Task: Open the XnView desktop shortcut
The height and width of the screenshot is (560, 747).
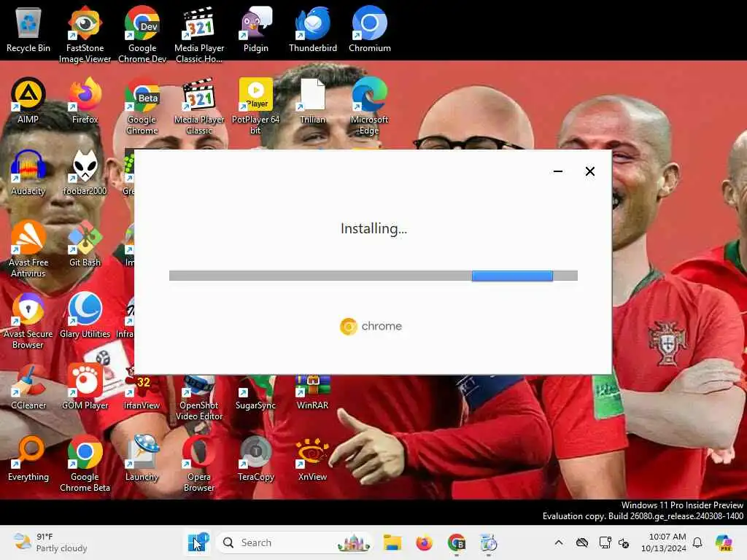Action: pos(312,458)
